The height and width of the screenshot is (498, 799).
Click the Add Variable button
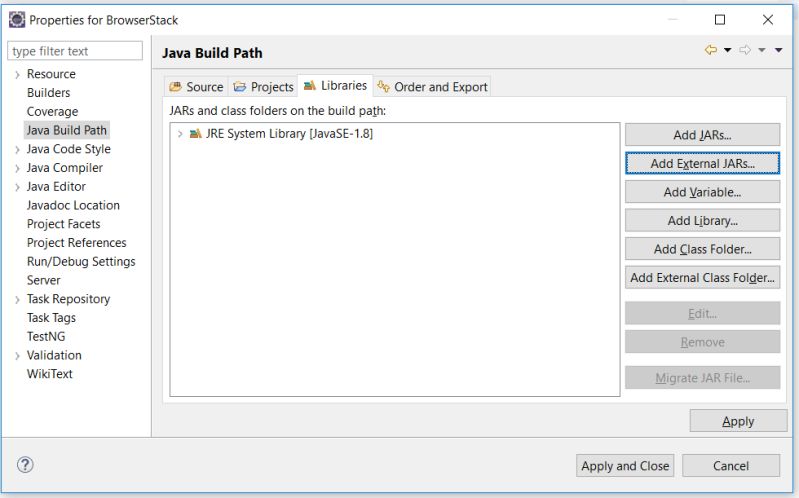tap(702, 192)
